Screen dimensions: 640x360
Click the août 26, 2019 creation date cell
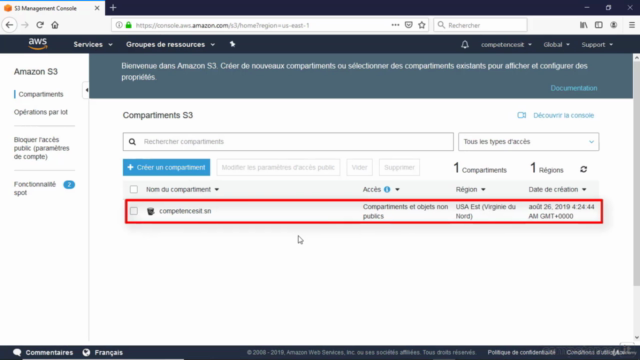561,211
